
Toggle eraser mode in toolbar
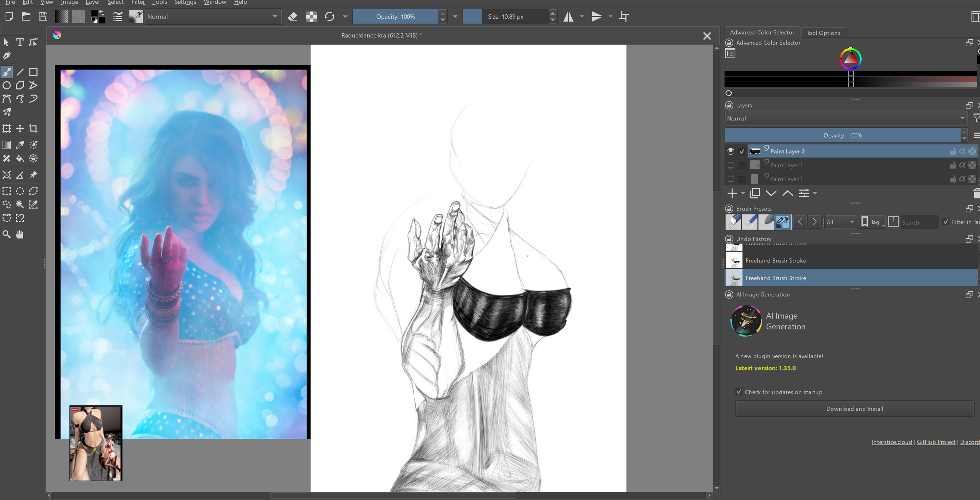click(292, 17)
